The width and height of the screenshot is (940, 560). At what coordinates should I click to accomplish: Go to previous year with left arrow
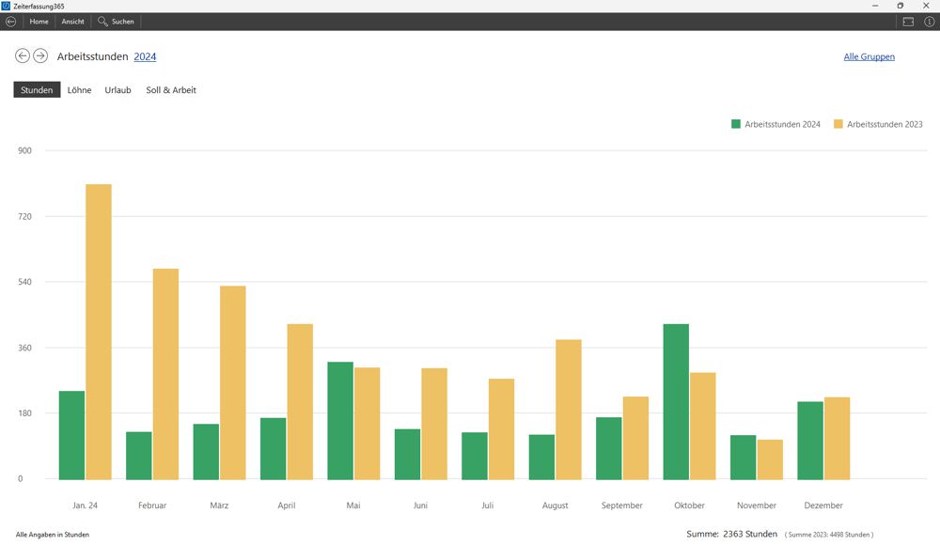pos(23,56)
